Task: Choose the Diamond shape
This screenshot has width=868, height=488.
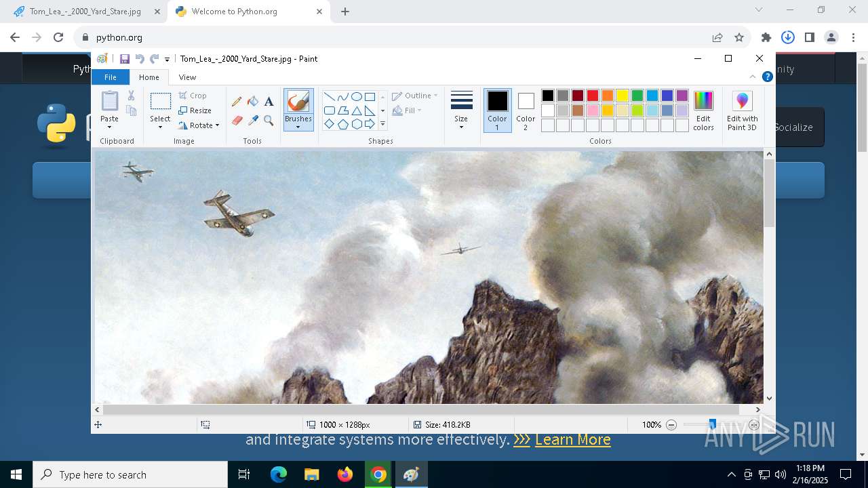Action: click(x=329, y=124)
